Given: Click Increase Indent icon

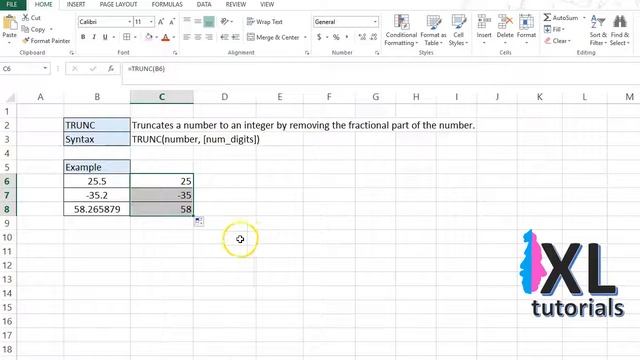Looking at the screenshot, I should pyautogui.click(x=236, y=37).
